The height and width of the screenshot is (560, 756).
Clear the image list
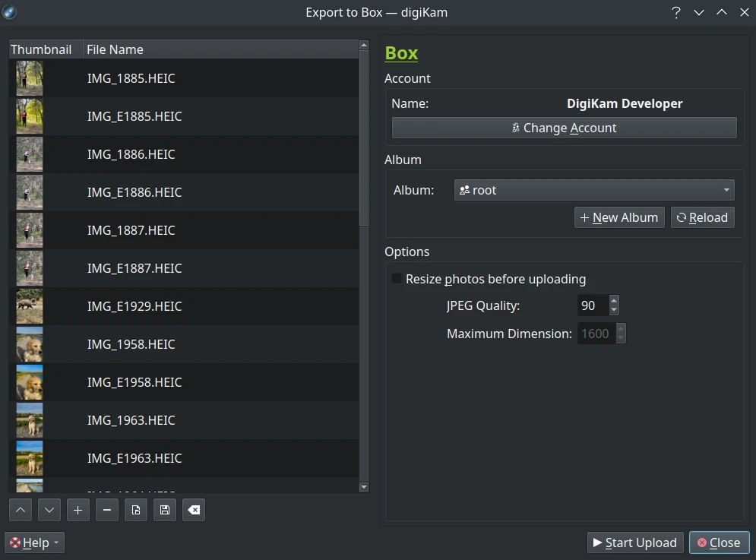194,511
